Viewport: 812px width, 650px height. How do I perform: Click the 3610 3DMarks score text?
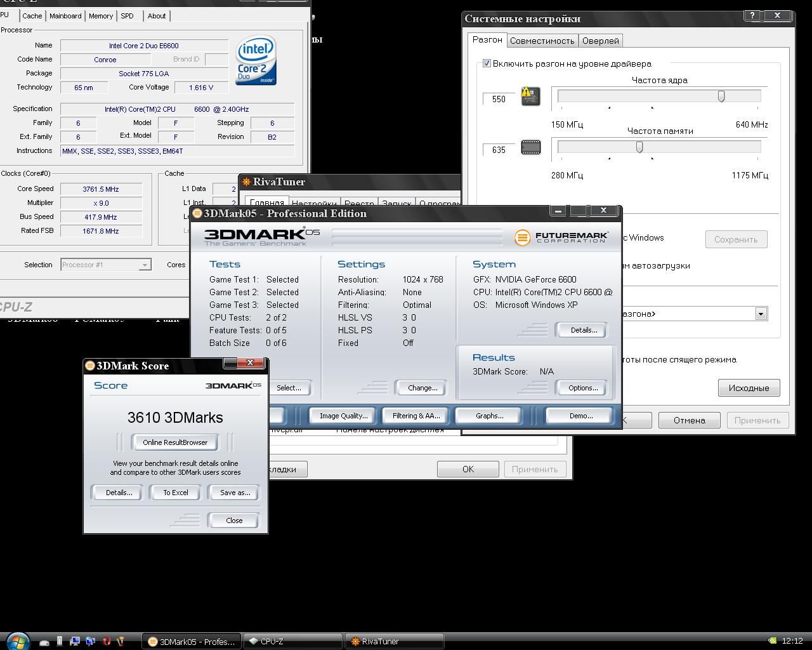pos(175,418)
